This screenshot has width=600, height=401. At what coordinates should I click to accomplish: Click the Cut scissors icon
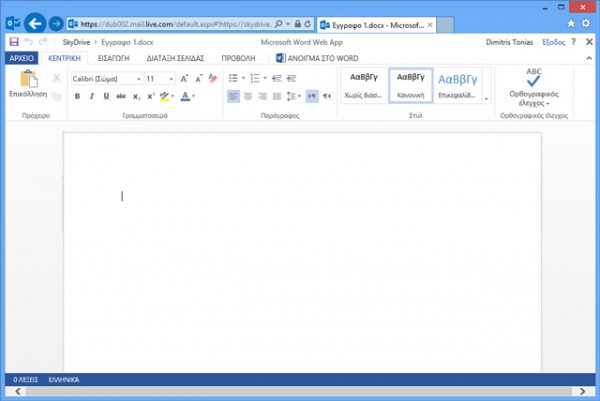click(57, 78)
